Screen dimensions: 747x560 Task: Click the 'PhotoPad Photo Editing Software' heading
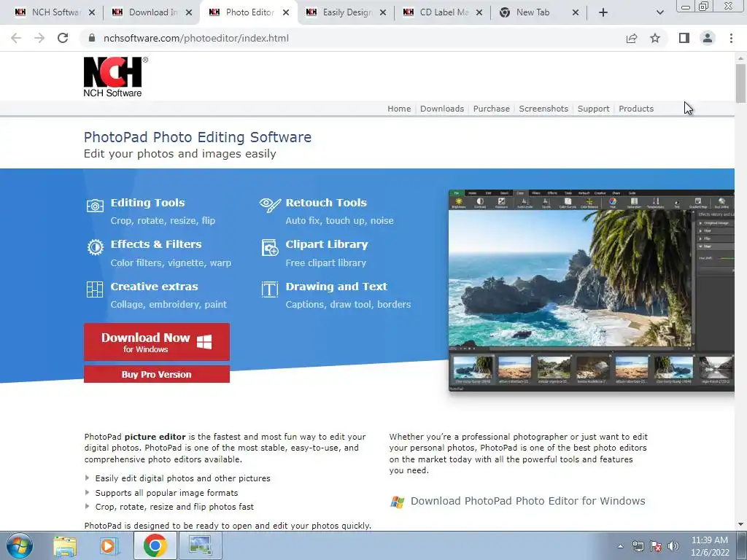coord(198,137)
